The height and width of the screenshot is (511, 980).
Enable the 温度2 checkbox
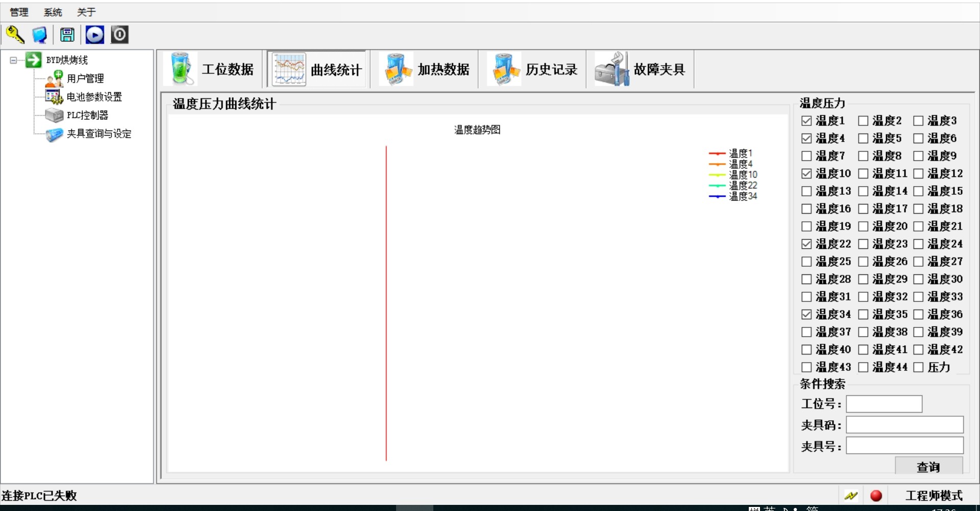(x=863, y=121)
